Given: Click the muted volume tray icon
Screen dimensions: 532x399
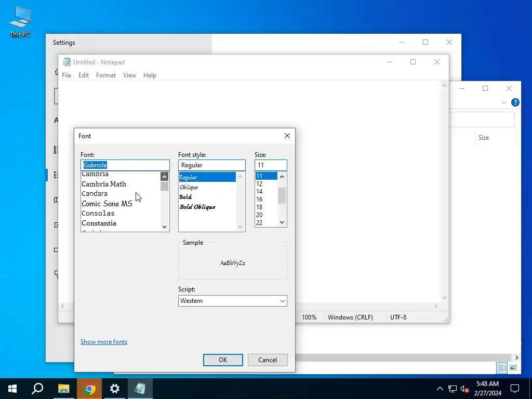Looking at the screenshot, I should tap(465, 389).
